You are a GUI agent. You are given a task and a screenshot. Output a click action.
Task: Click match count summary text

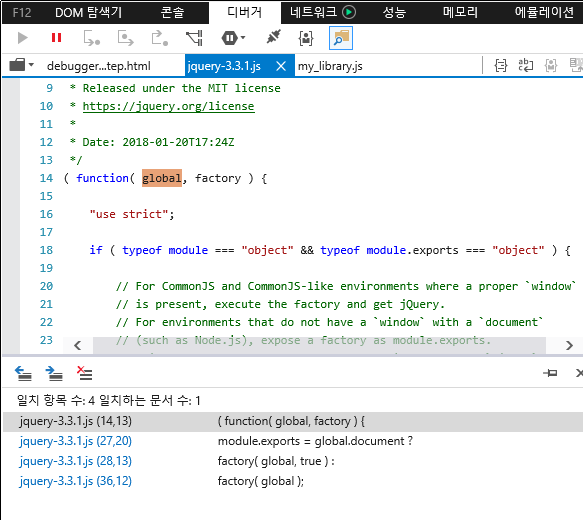click(109, 400)
